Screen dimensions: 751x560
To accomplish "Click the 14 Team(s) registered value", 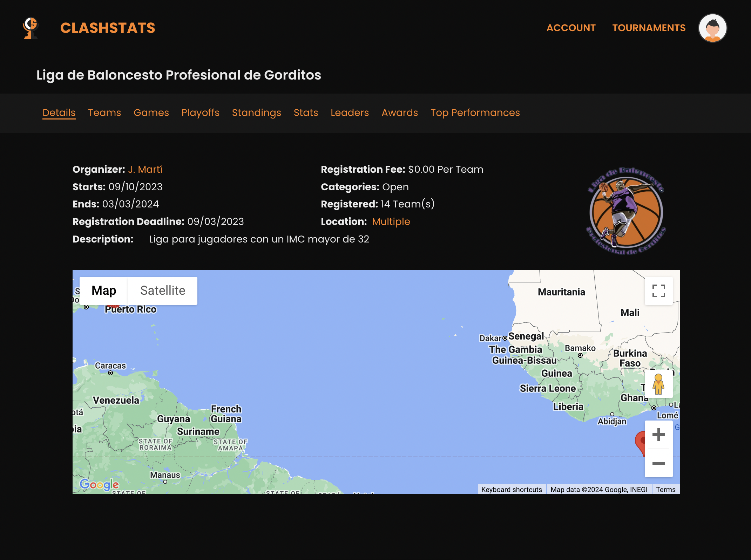I will pyautogui.click(x=407, y=204).
